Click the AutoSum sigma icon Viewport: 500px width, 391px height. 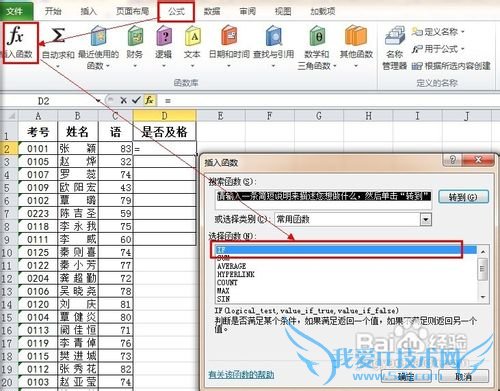point(58,36)
